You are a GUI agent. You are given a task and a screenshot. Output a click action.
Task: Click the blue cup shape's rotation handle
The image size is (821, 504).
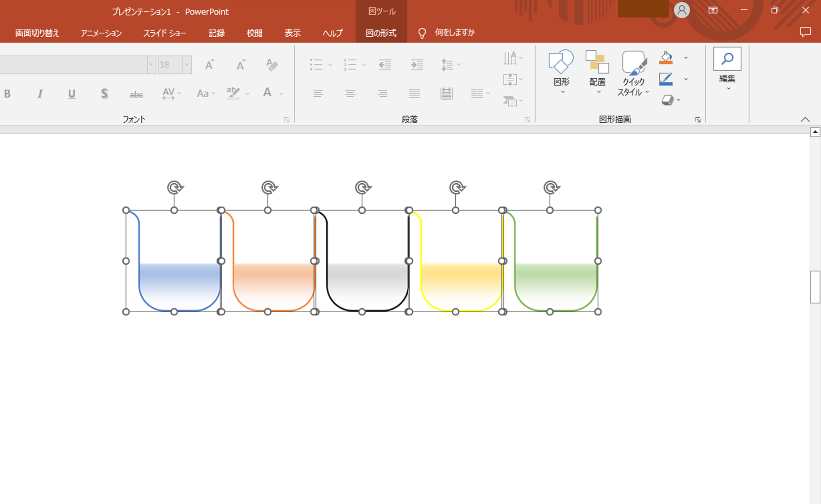[175, 187]
